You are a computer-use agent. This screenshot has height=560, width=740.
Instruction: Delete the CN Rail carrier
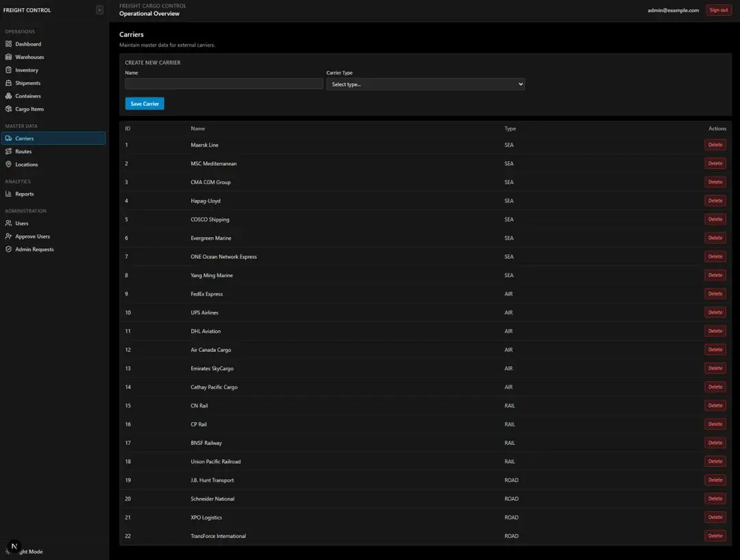[715, 405]
